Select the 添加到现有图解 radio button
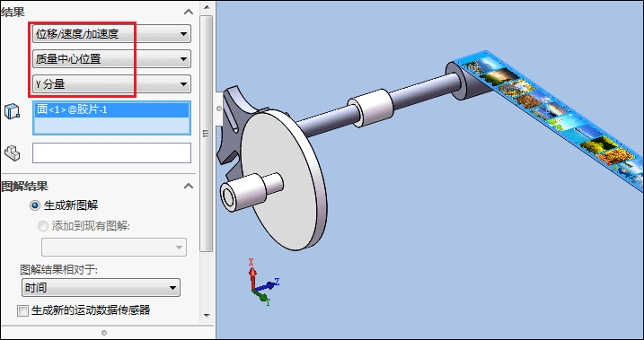The height and width of the screenshot is (340, 644). tap(43, 226)
